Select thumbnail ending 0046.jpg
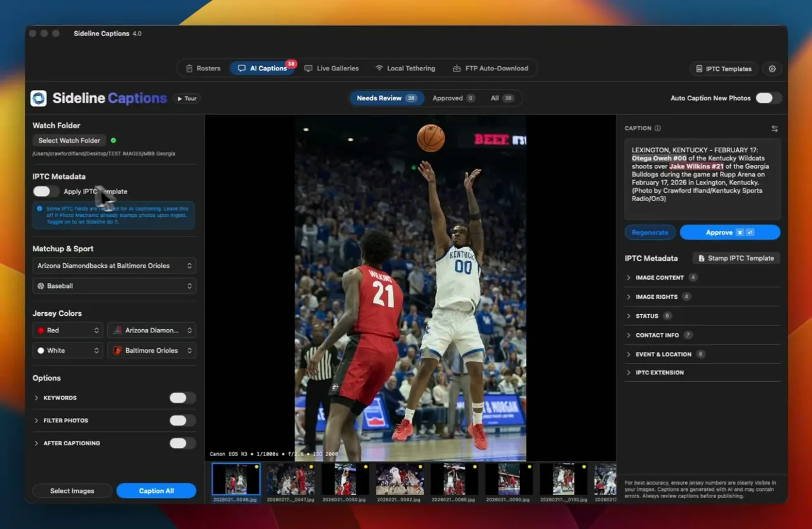Viewport: 812px width, 529px height. click(236, 479)
